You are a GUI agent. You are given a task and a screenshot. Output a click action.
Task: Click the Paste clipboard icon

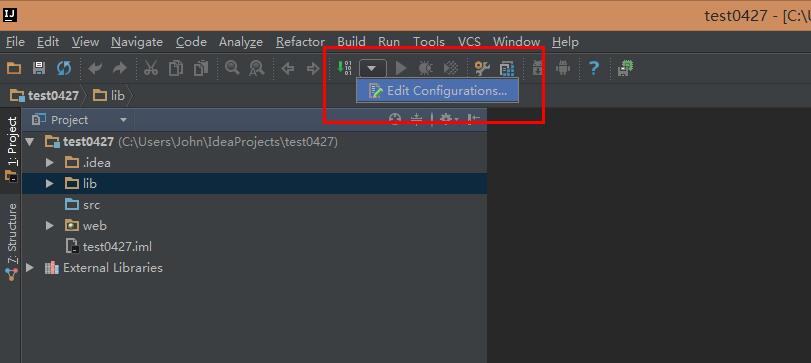click(x=201, y=68)
